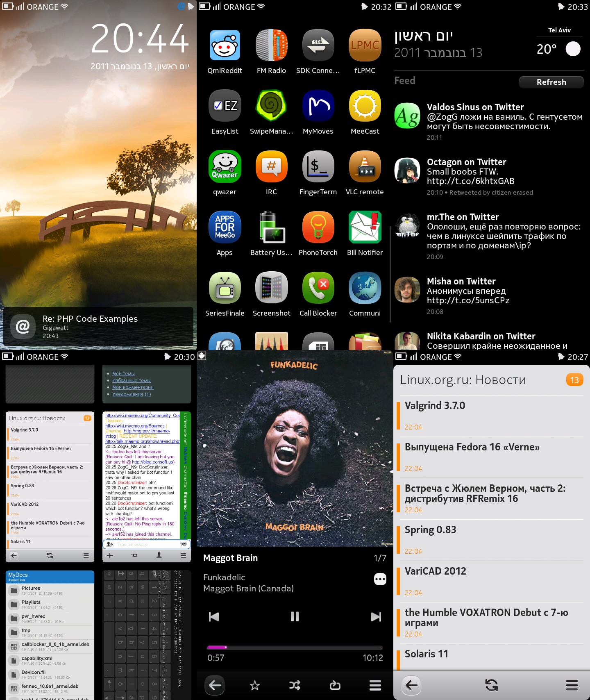Open the MyMoves app
The height and width of the screenshot is (700, 590).
click(x=318, y=106)
